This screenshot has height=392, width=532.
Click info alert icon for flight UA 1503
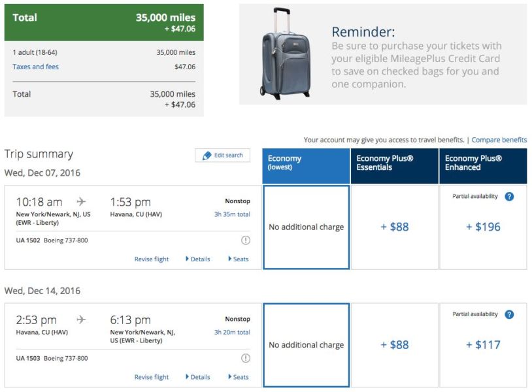click(x=246, y=358)
